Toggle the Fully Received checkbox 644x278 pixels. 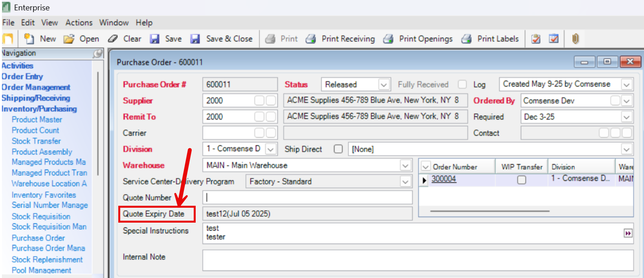pos(462,84)
